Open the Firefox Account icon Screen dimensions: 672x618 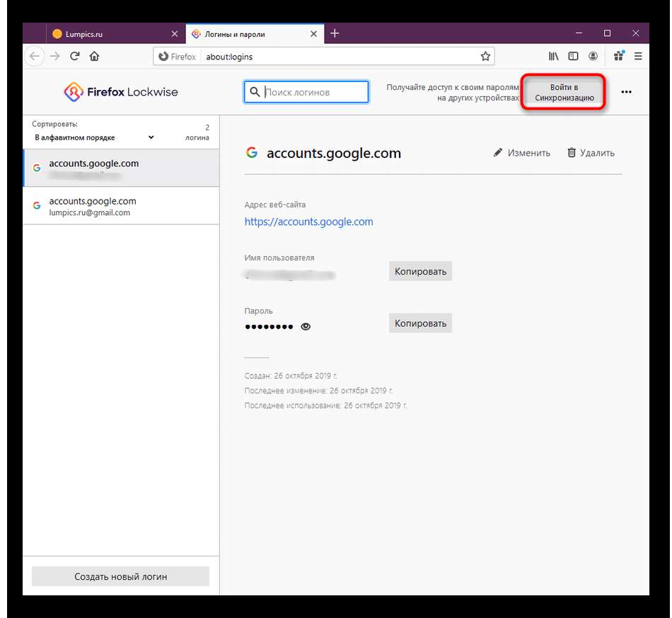pos(593,56)
